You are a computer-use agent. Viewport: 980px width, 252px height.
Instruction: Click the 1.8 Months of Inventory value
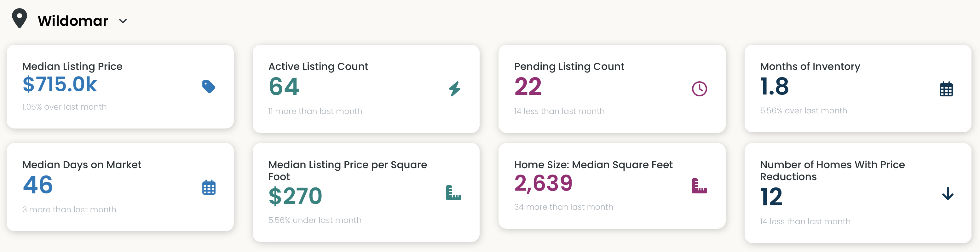click(x=774, y=87)
